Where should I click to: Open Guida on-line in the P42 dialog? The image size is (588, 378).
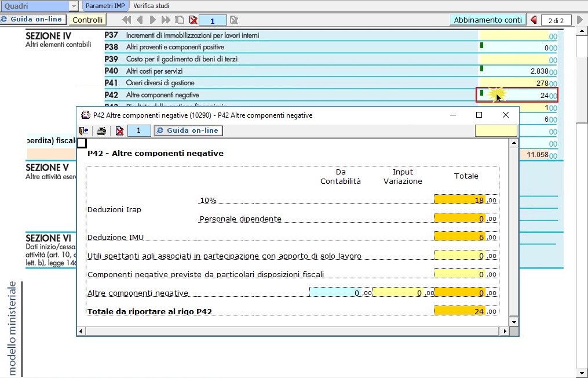coord(188,131)
